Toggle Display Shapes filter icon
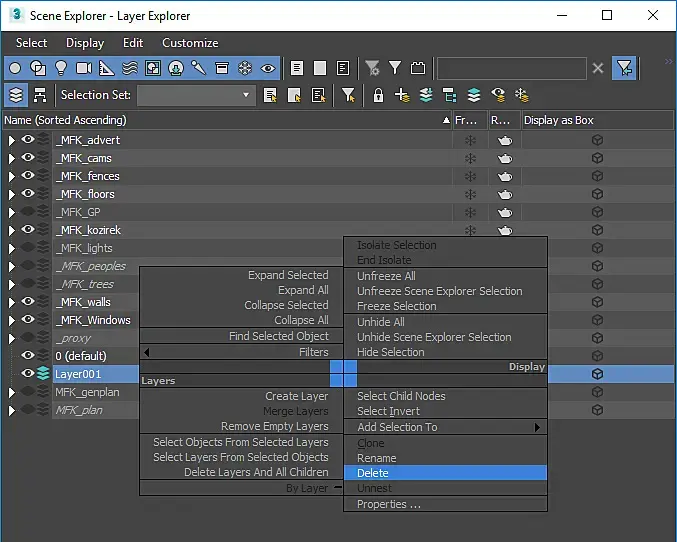The image size is (677, 542). pyautogui.click(x=38, y=69)
